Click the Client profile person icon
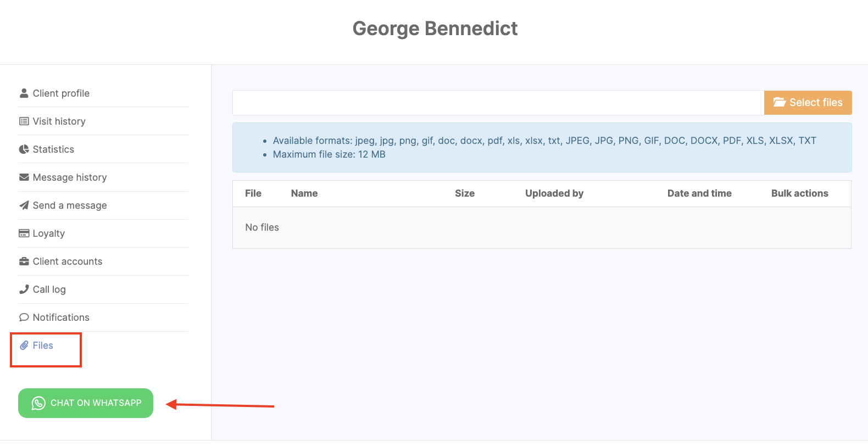The width and height of the screenshot is (868, 446). [x=24, y=93]
